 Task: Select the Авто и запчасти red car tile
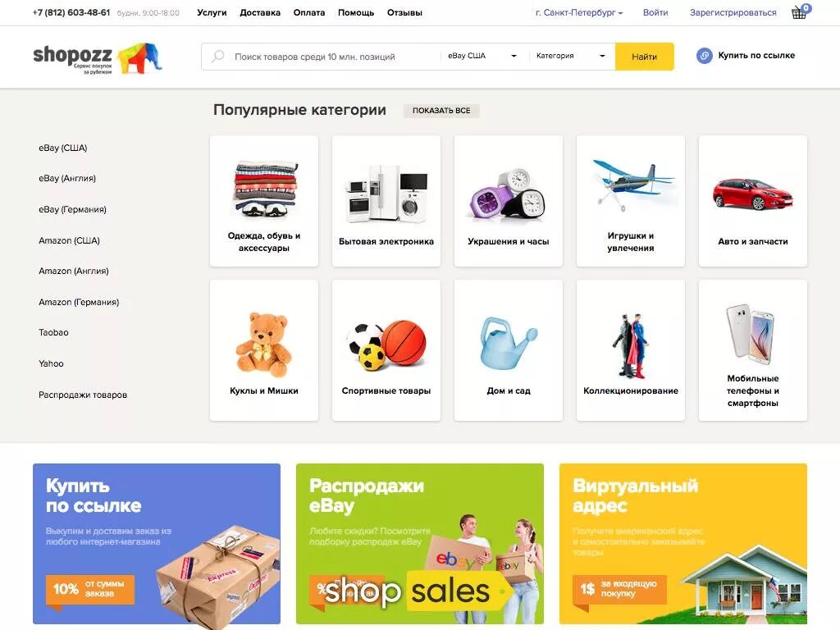(753, 201)
